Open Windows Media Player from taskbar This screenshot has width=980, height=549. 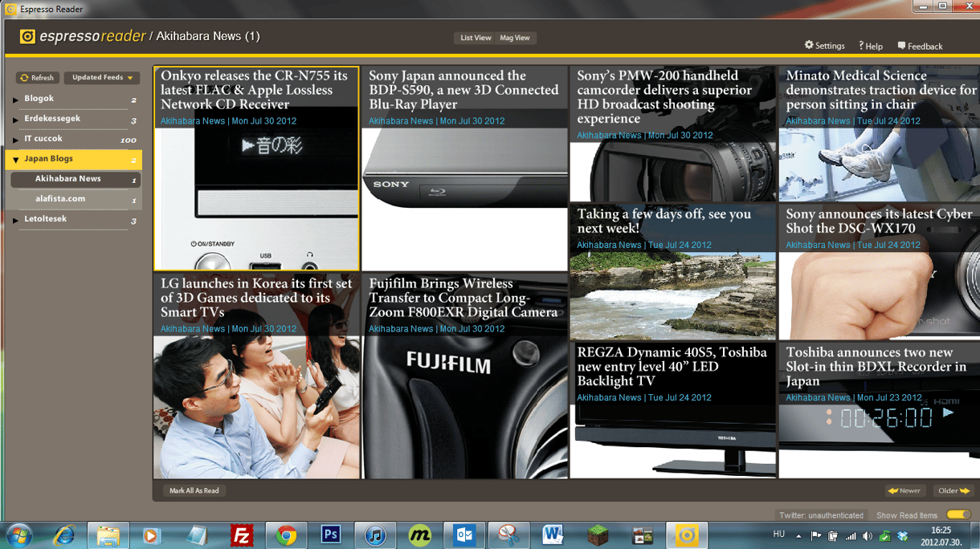click(151, 535)
